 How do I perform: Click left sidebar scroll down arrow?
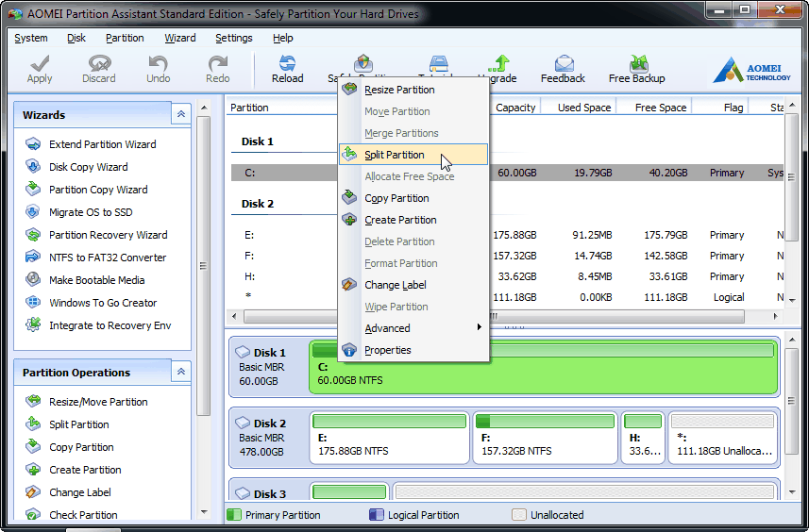(x=204, y=512)
